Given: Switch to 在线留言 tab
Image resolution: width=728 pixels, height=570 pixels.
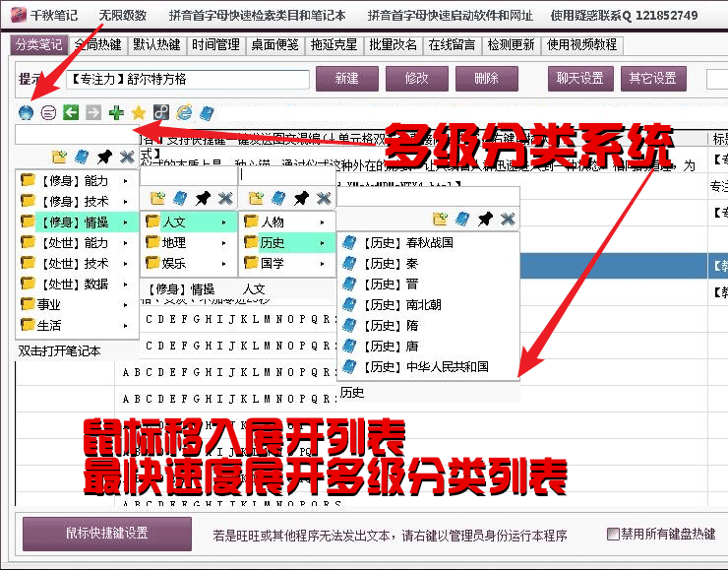Looking at the screenshot, I should (452, 44).
